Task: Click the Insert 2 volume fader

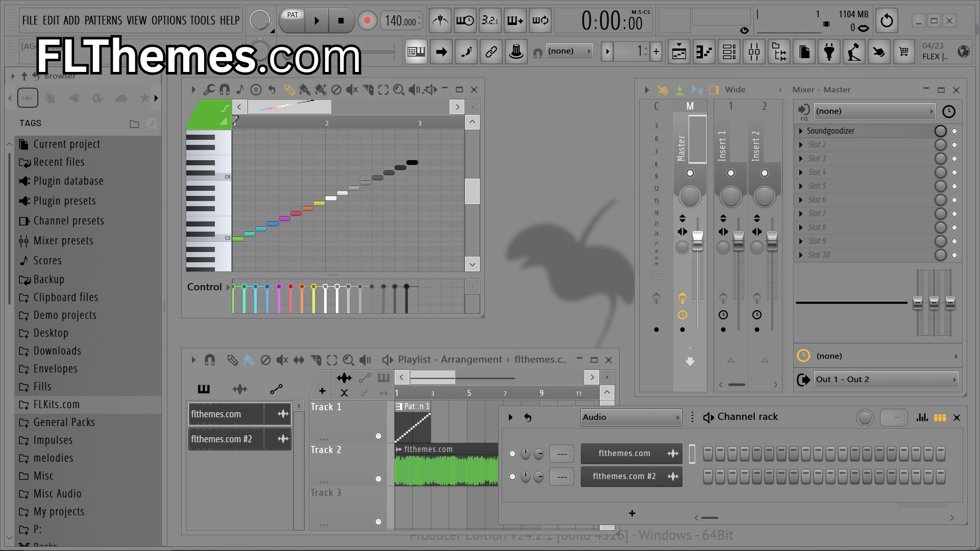Action: tap(772, 241)
